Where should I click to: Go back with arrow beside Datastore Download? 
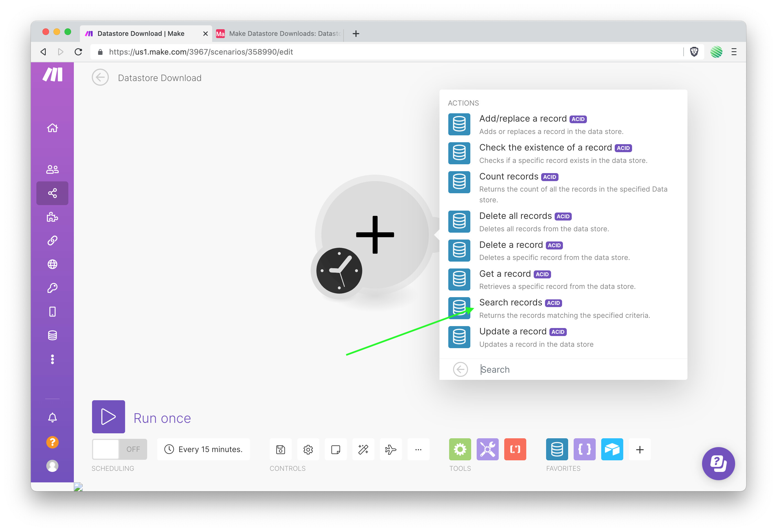pos(100,77)
